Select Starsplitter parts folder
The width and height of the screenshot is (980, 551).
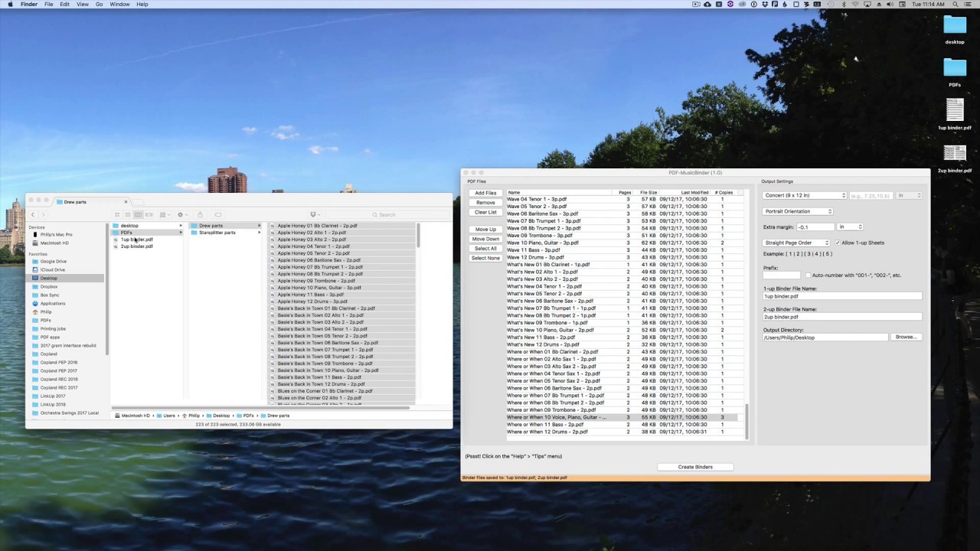[217, 233]
